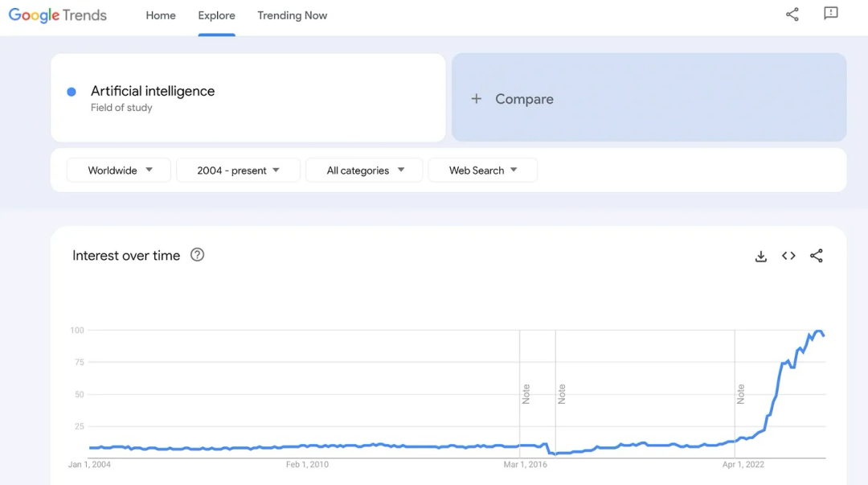Click the share icon in top header
The width and height of the screenshot is (868, 485).
[x=792, y=14]
